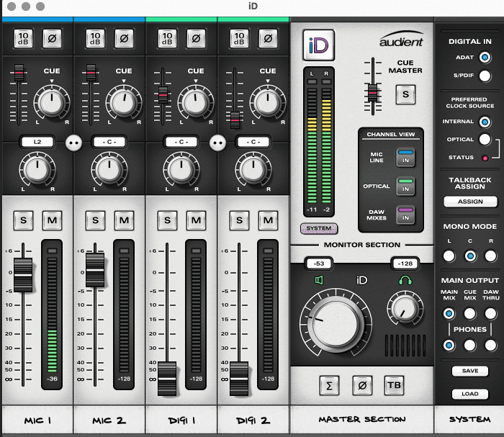Toggle Optical channel view
The width and height of the screenshot is (504, 437).
tap(405, 186)
